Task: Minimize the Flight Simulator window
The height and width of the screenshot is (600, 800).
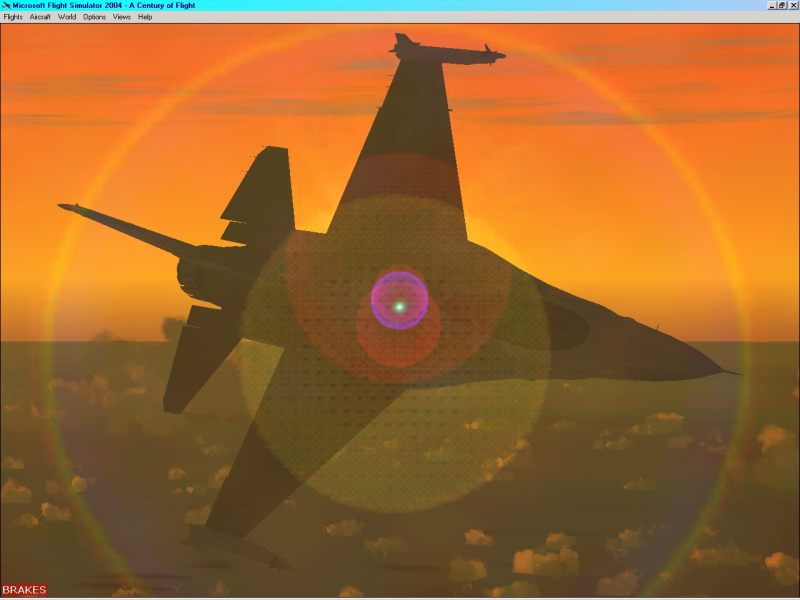Action: [x=772, y=5]
